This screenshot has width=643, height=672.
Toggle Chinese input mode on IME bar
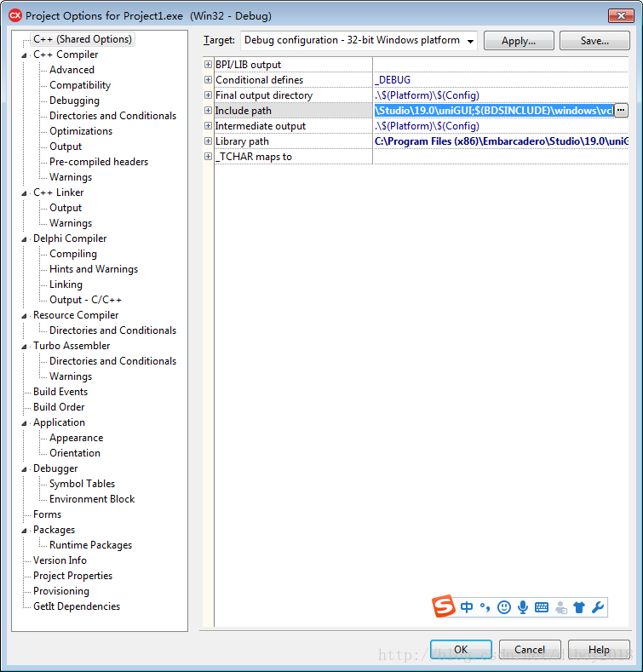click(467, 607)
